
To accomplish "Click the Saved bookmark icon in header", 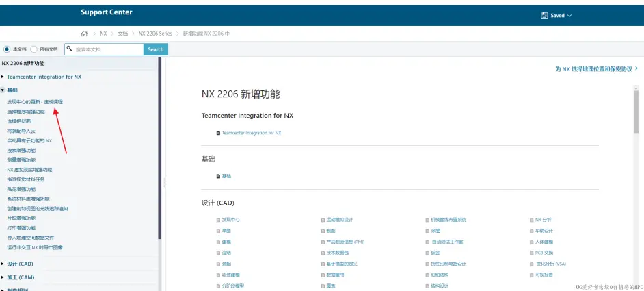I will click(544, 15).
